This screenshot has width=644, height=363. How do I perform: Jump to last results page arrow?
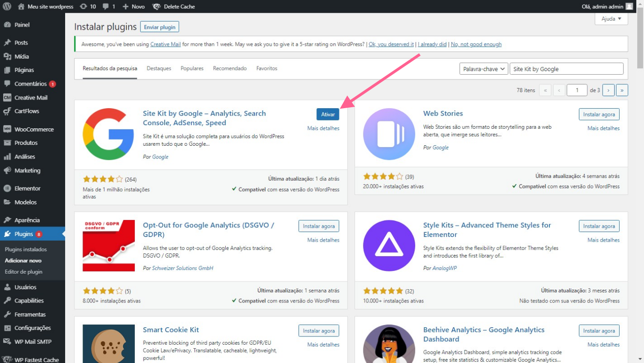[x=622, y=90]
